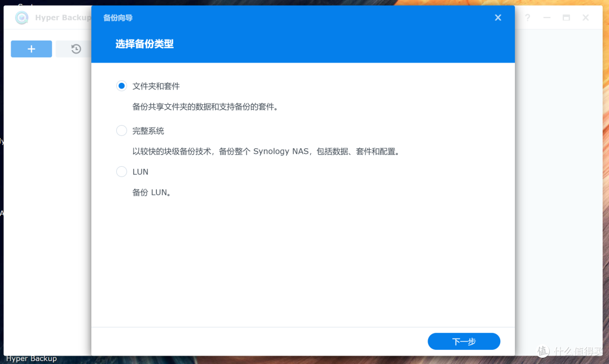Choose the LUN radio option
This screenshot has width=609, height=364.
coord(121,171)
